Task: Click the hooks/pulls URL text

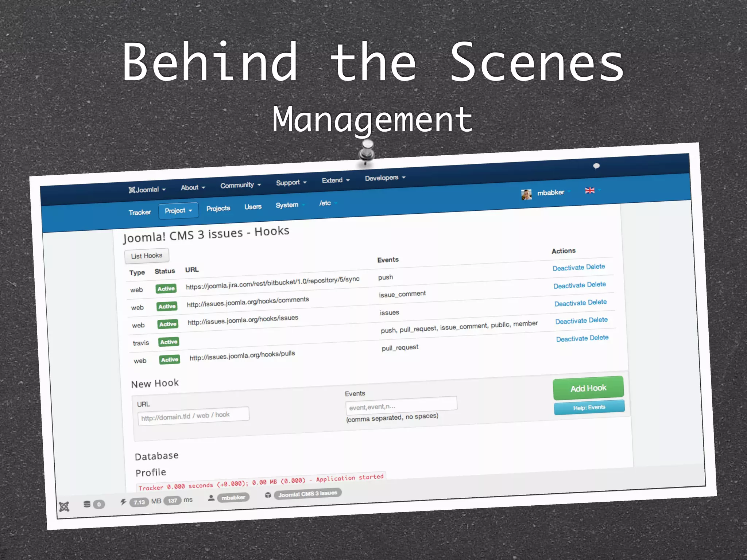Action: [242, 355]
